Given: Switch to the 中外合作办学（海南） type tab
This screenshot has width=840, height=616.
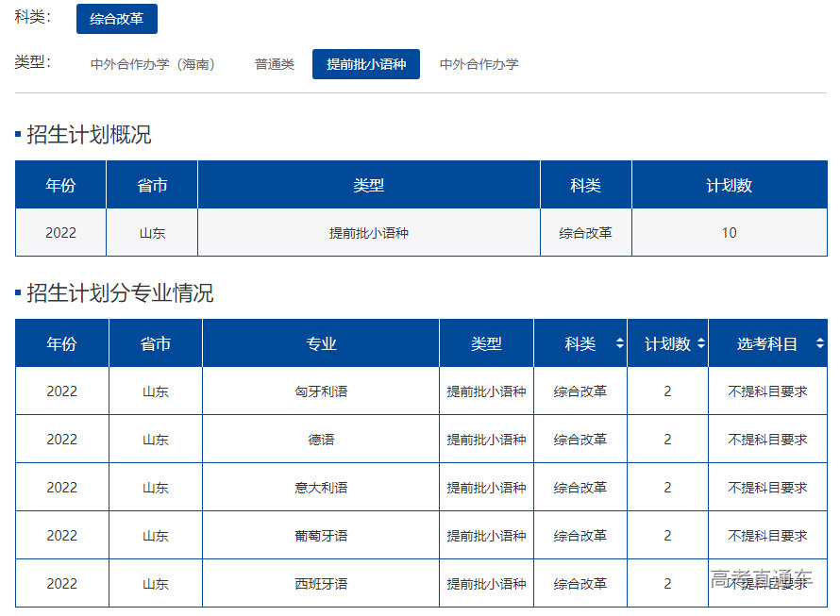Looking at the screenshot, I should click(x=153, y=64).
